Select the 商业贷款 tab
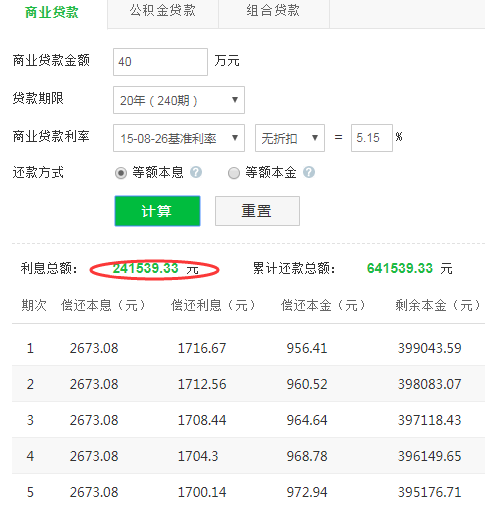The width and height of the screenshot is (485, 506). pyautogui.click(x=52, y=13)
